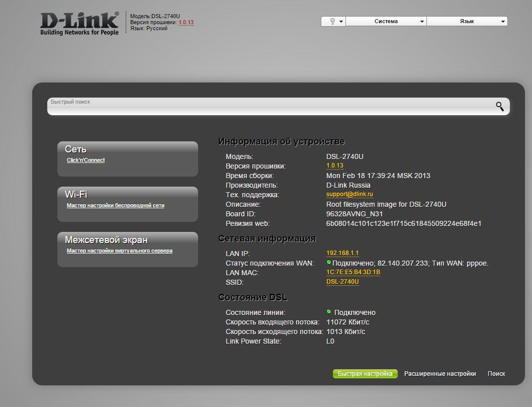Viewport: 532px width, 407px height.
Task: Click firmware version 1.0.13 in header
Action: tap(186, 23)
